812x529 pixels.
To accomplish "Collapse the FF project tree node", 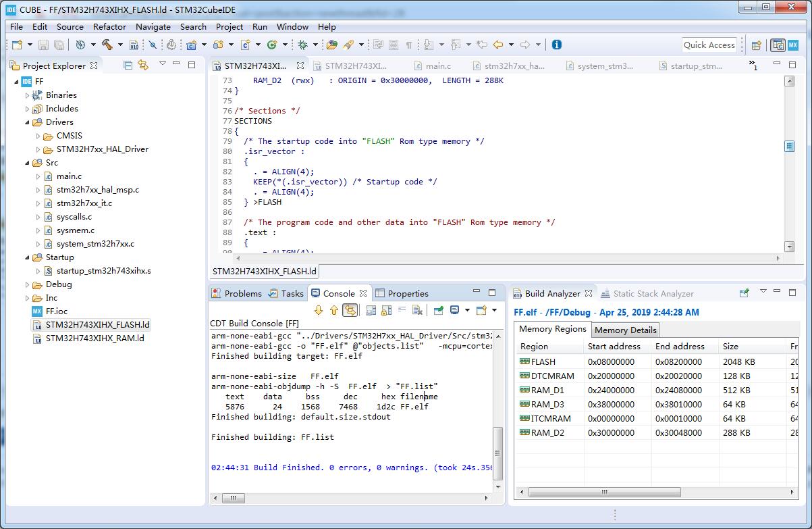I will [x=16, y=81].
